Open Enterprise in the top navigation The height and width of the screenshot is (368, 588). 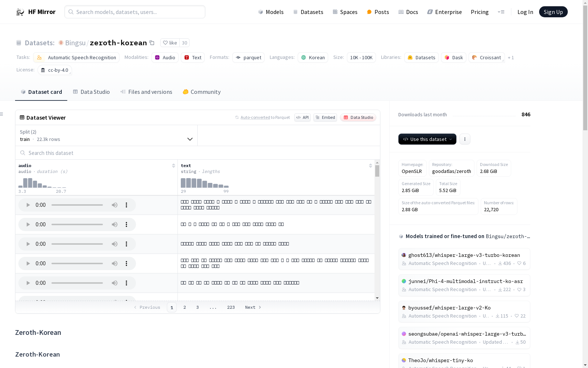tap(444, 12)
